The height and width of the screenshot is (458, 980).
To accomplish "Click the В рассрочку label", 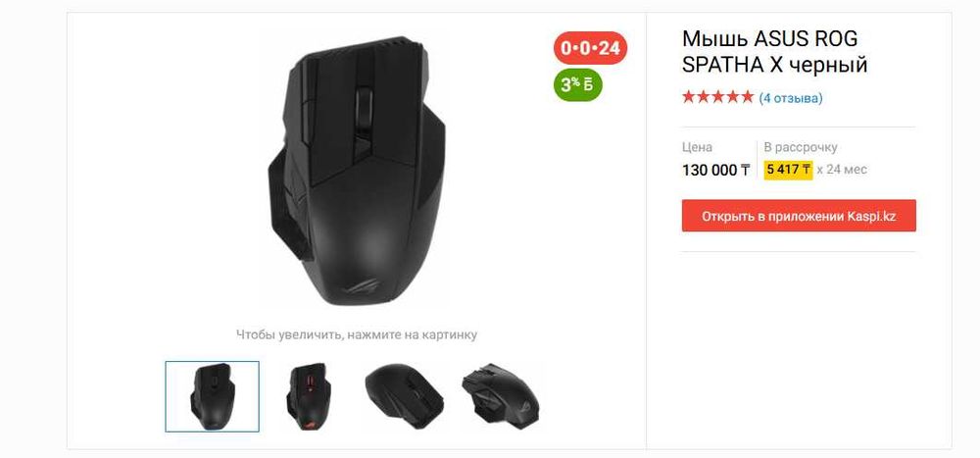I will coord(801,148).
